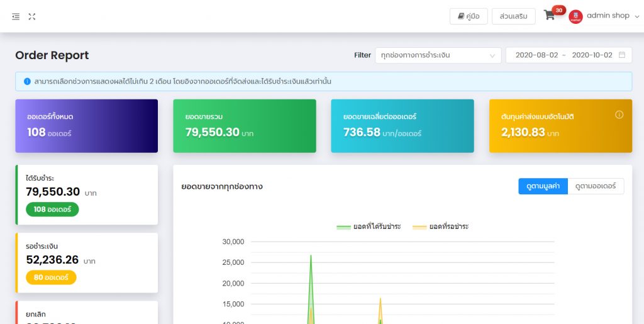
Task: Open the คู่มือ manual button
Action: coord(469,16)
